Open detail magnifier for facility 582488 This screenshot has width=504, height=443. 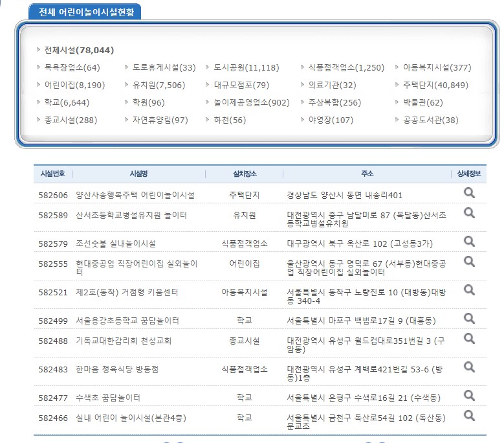tap(469, 339)
